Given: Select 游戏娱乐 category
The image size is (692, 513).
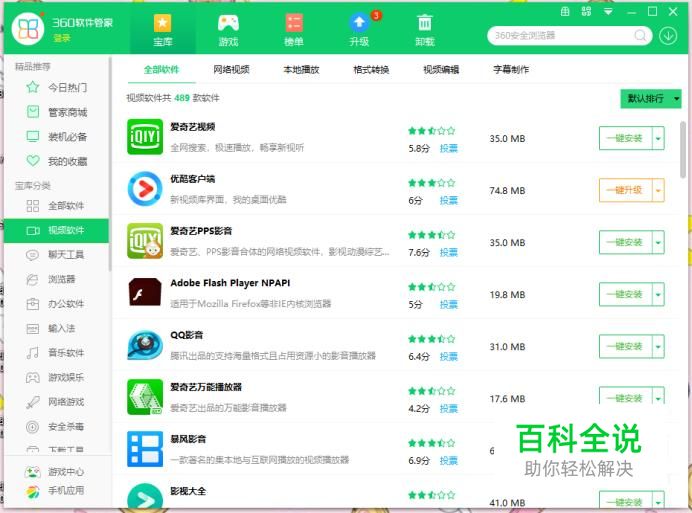Looking at the screenshot, I should [x=57, y=377].
